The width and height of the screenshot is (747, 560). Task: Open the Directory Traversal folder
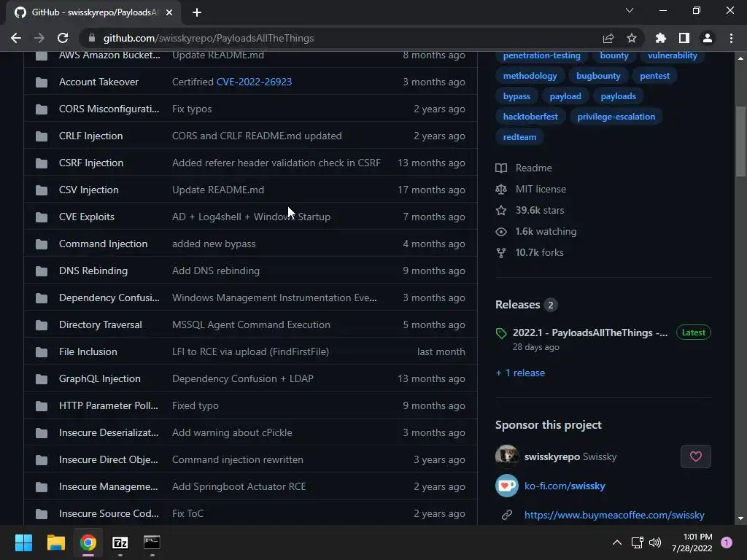click(x=101, y=324)
